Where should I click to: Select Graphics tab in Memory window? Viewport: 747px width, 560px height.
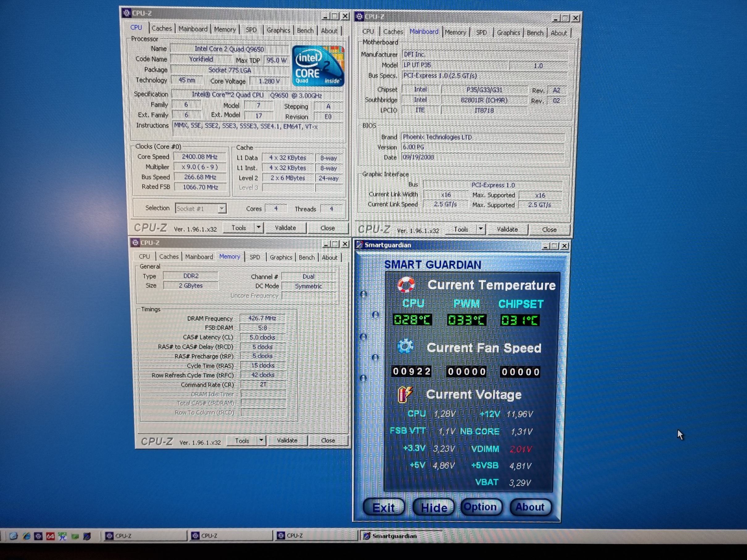click(x=281, y=257)
